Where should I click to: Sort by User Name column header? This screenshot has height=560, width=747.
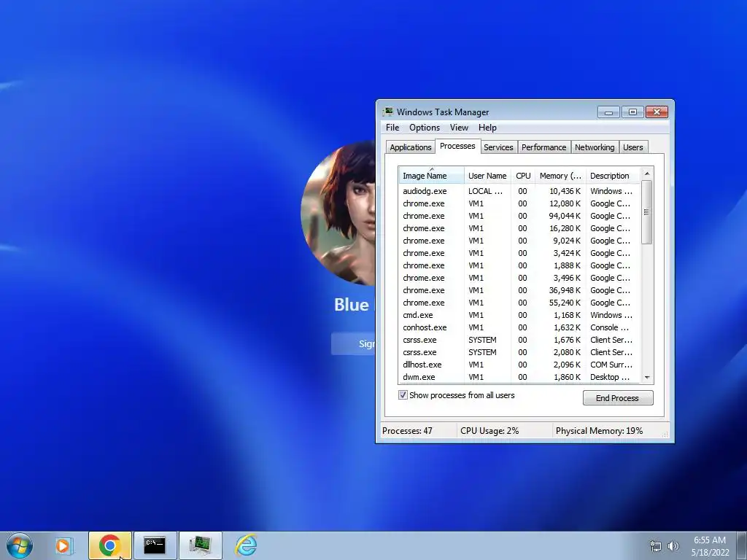pyautogui.click(x=487, y=175)
